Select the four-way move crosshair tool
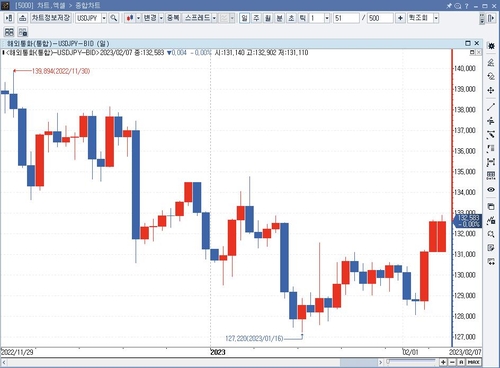The image size is (500, 368). (491, 90)
